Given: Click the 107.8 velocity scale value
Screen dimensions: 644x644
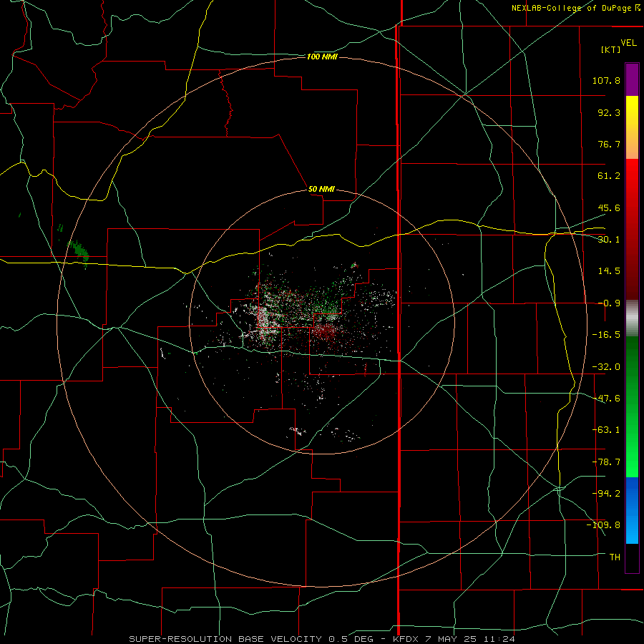Looking at the screenshot, I should click(606, 80).
